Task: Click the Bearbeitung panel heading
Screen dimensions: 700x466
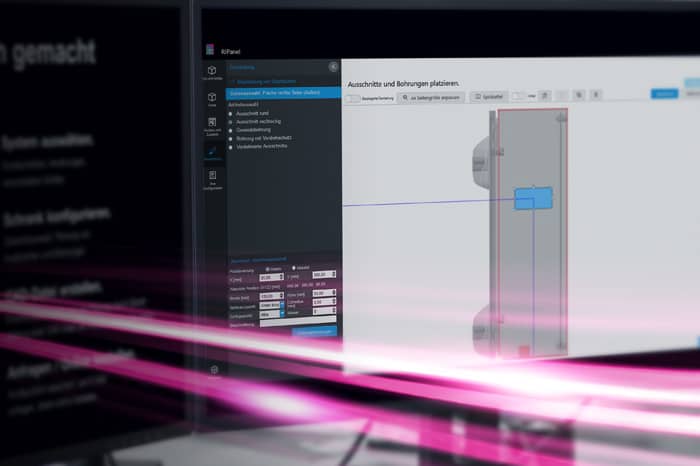Action: 242,67
